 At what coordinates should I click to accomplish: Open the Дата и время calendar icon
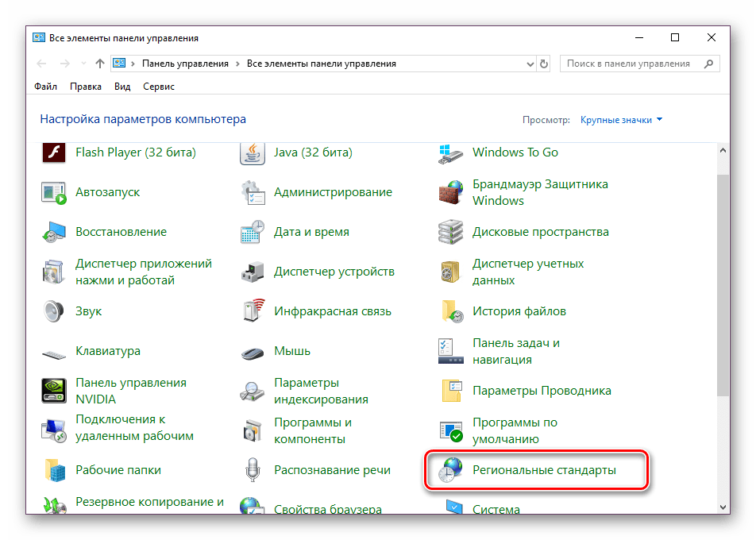(253, 233)
